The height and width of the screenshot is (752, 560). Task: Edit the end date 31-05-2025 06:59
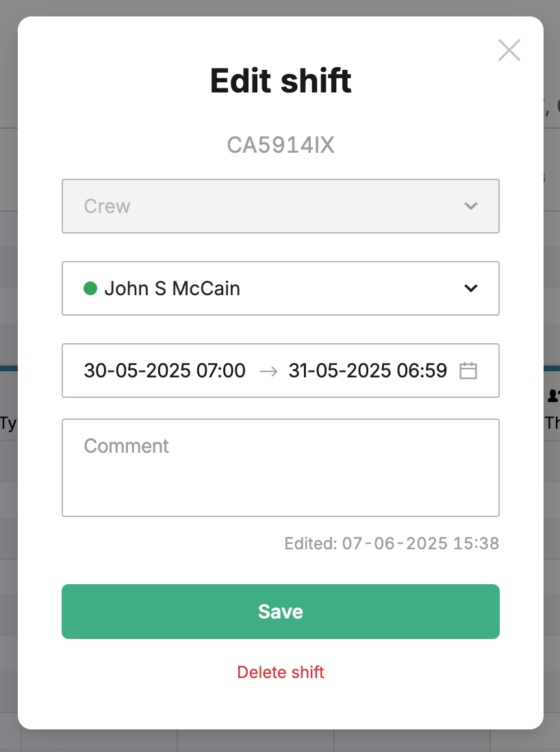pos(368,371)
